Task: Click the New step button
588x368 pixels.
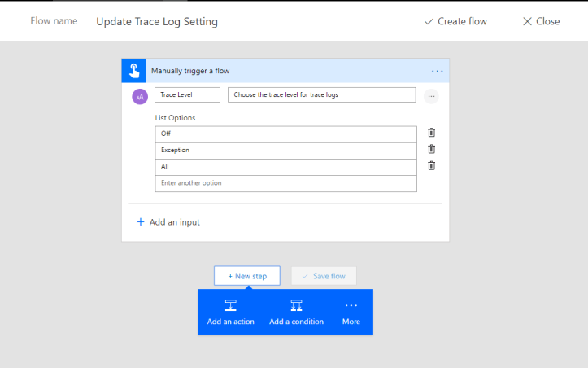Action: click(x=247, y=276)
